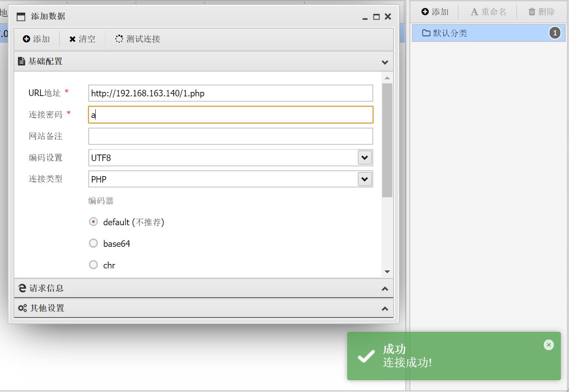Click the 基础配置 section header text
This screenshot has width=569, height=392.
[46, 61]
